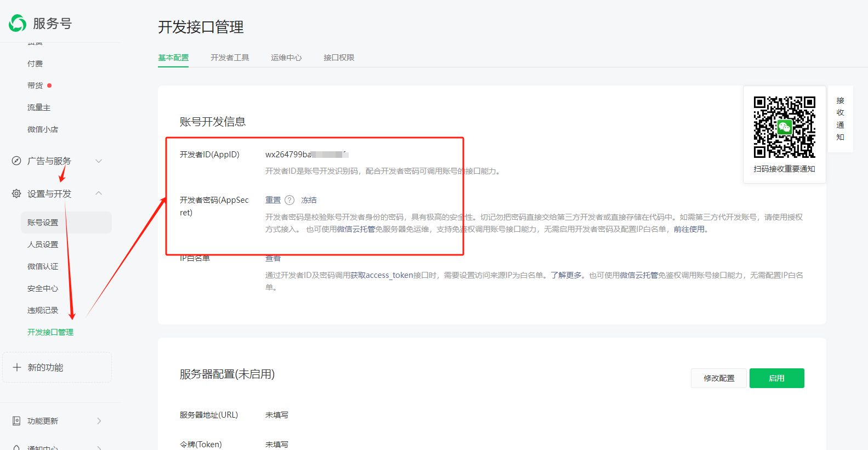868x450 pixels.
Task: Select 违规记录 in the sidebar
Action: 43,310
